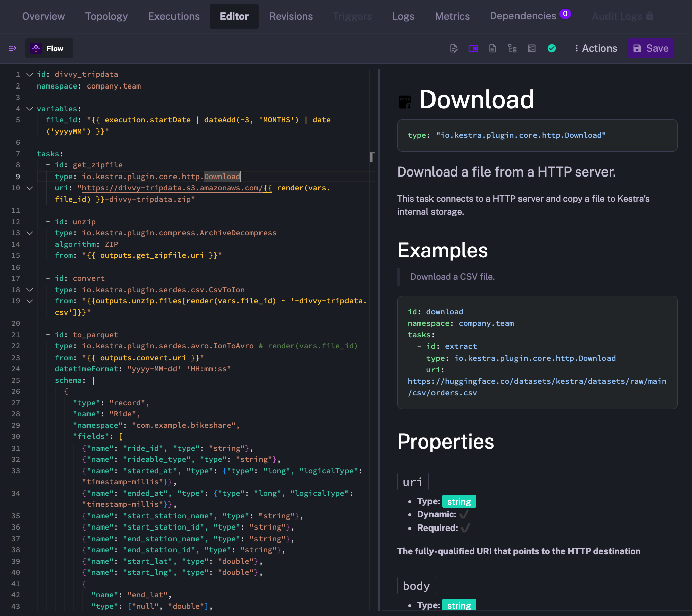Click the green flow validation checkmark icon
692x616 pixels.
coord(552,48)
